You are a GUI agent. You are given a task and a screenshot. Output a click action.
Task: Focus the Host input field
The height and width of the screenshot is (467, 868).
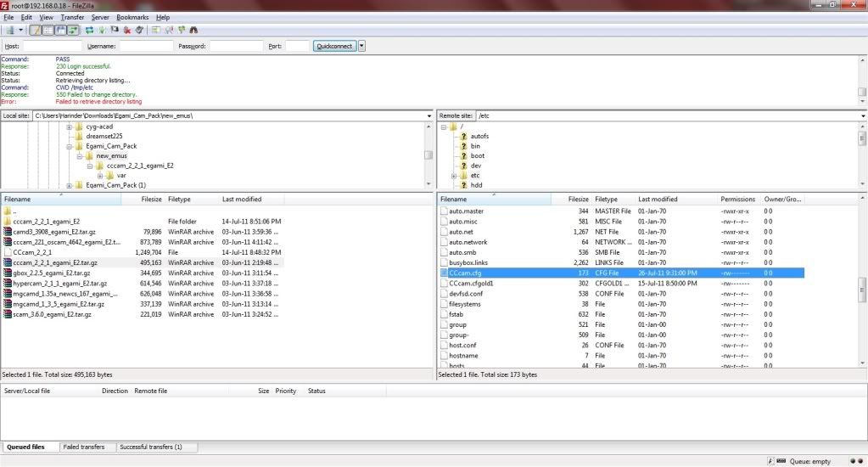[52, 46]
